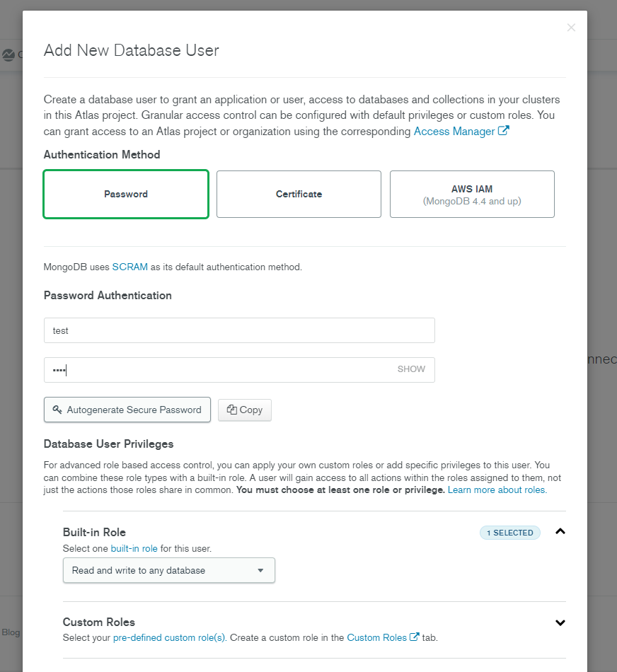Select Password authentication method
Viewport: 617px width, 672px height.
[x=126, y=194]
